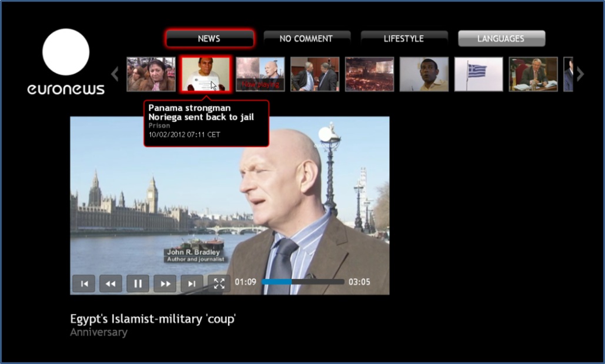605x364 pixels.
Task: Click the rewind button
Action: [111, 283]
